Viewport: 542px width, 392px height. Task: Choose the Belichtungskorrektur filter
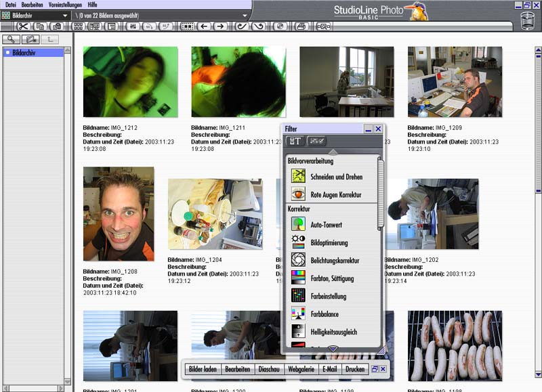(x=325, y=261)
